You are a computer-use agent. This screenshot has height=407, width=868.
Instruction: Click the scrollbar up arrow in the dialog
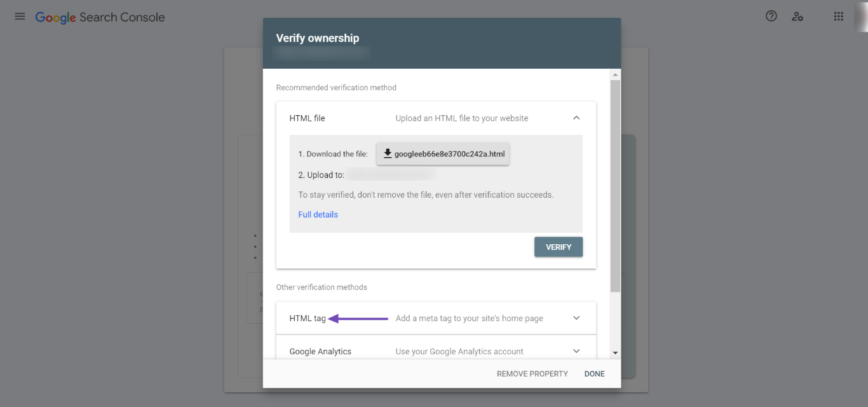click(614, 74)
